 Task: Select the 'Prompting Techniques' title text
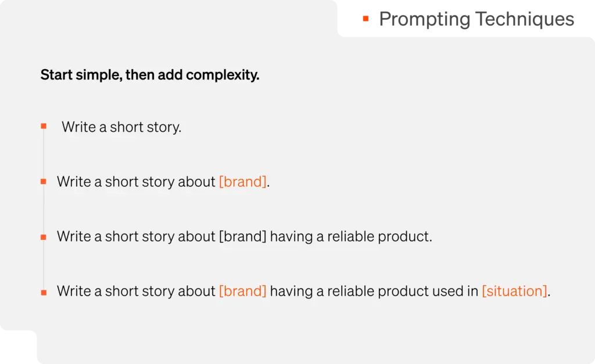click(x=476, y=19)
